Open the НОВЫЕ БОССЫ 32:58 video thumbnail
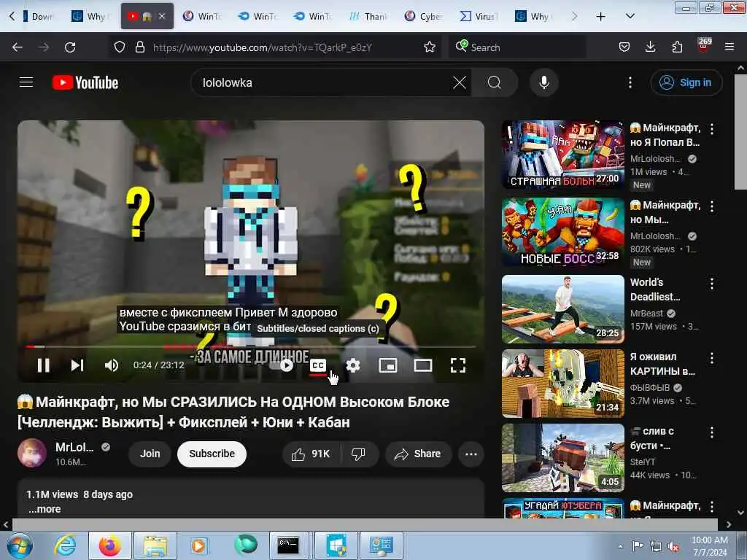This screenshot has height=560, width=747. click(562, 232)
